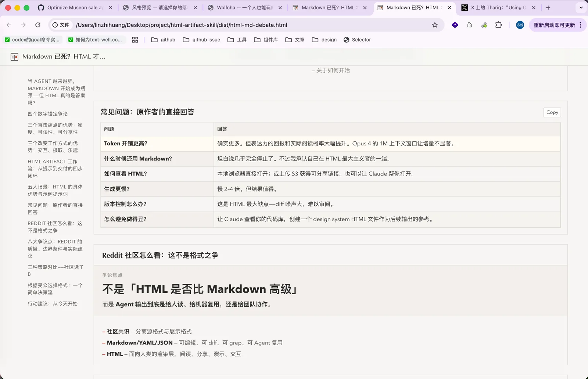Image resolution: width=588 pixels, height=379 pixels.
Task: Open the codex的goal命令实 bookmark
Action: (x=32, y=40)
